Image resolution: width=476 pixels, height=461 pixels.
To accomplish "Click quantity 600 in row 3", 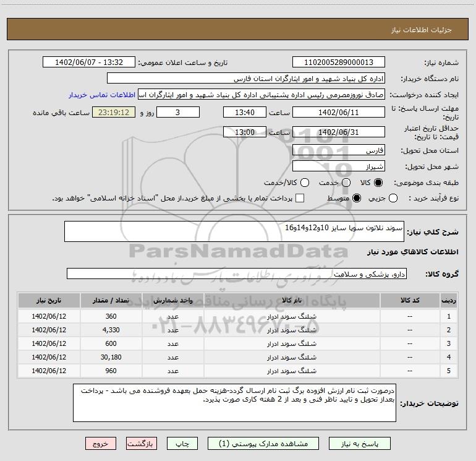I will point(111,343).
